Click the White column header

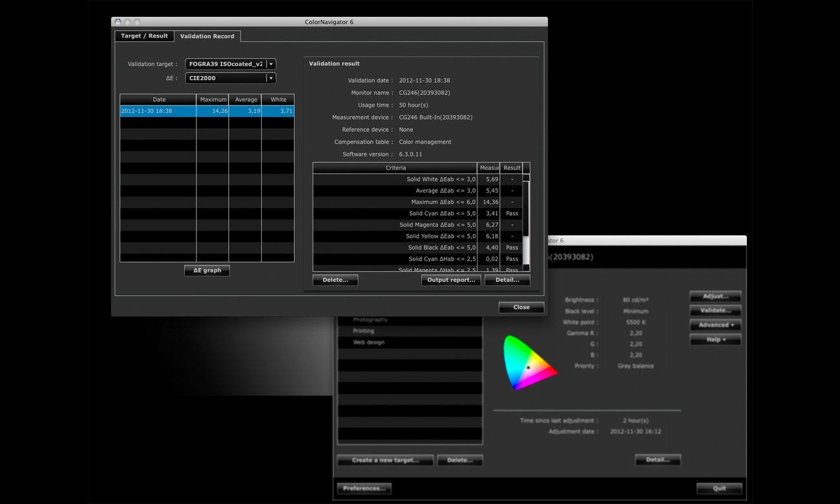tap(278, 100)
